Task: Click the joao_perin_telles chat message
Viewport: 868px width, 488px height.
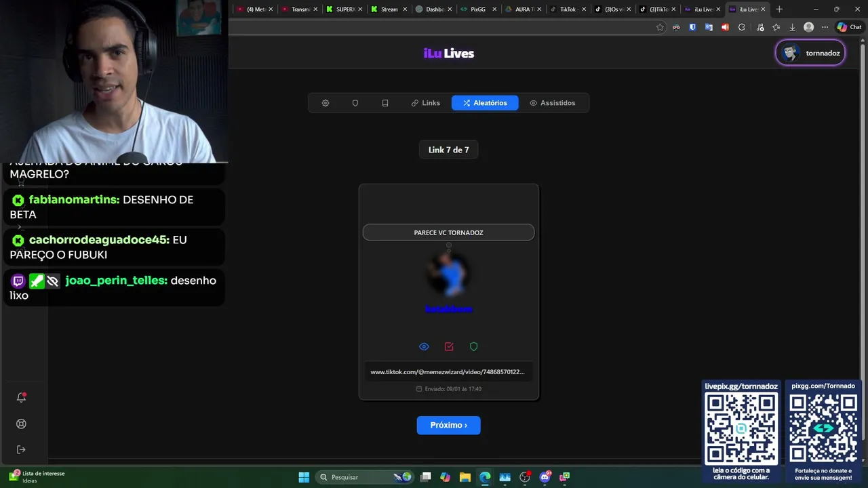Action: (114, 287)
